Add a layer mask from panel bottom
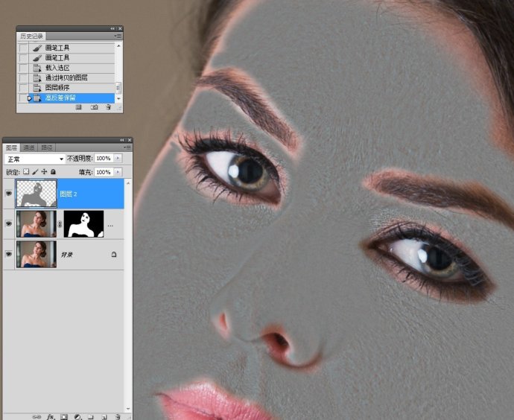 click(64, 417)
